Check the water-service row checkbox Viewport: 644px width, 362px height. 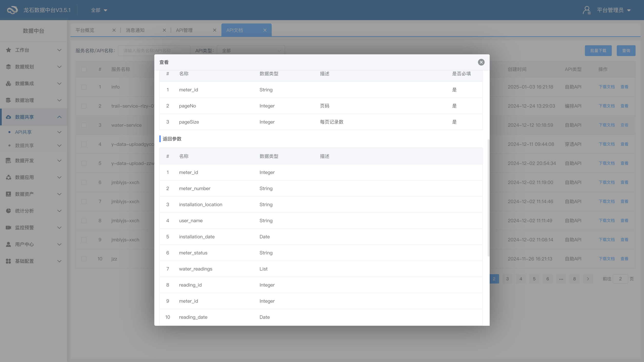84,125
